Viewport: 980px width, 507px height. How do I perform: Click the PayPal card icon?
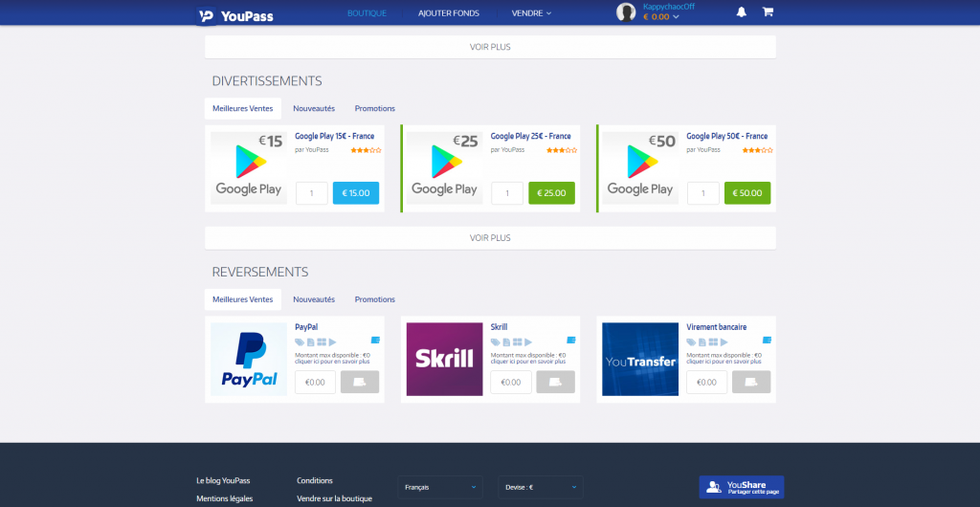click(375, 340)
